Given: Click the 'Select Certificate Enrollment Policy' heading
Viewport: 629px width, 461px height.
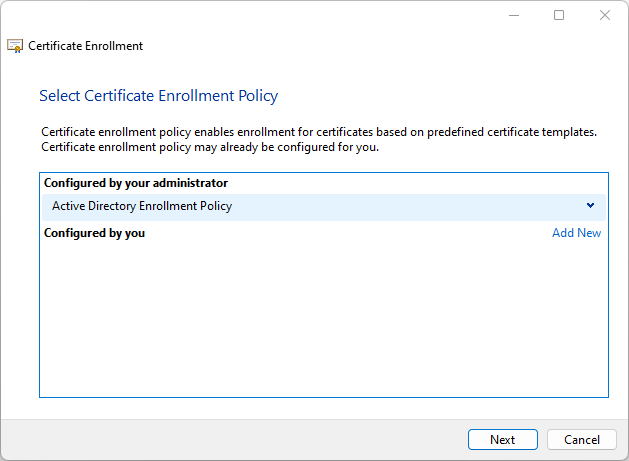Looking at the screenshot, I should coord(158,96).
